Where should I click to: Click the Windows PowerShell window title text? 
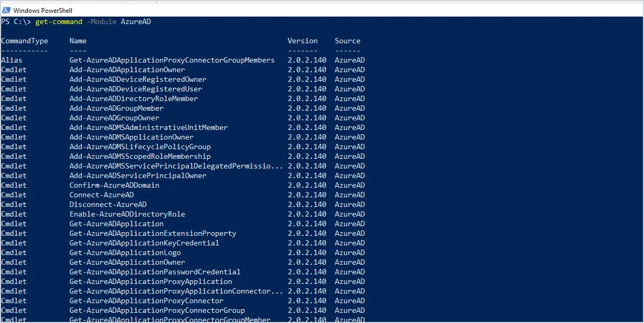pos(43,11)
